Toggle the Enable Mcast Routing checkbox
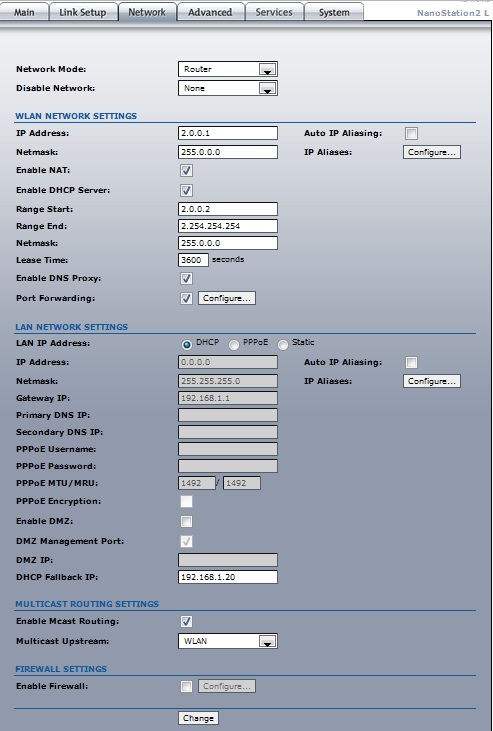Screen dimensions: 493x731 pos(186,621)
